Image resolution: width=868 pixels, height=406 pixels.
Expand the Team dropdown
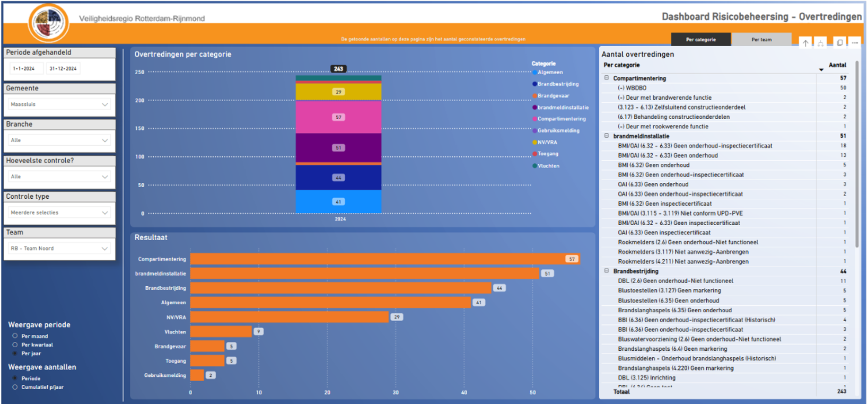(x=59, y=248)
